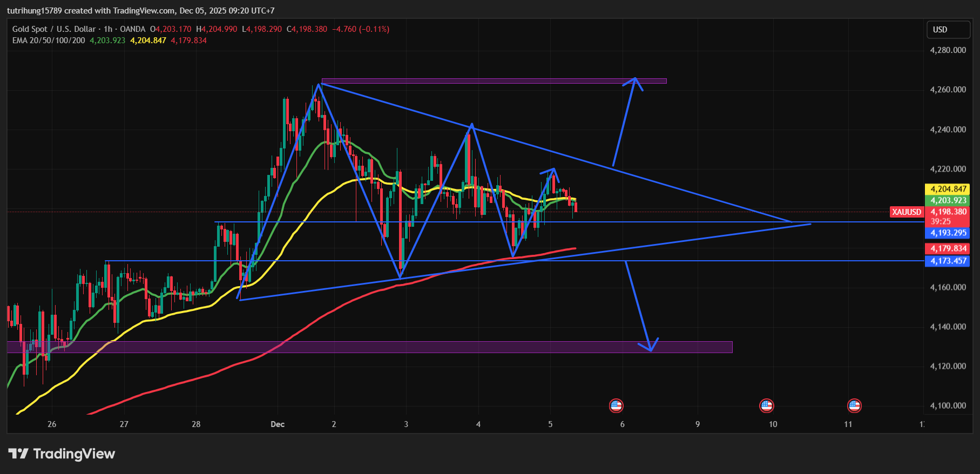Screen dimensions: 980x474
Task: Click the blue 4,193.295 horizontal line label
Action: click(x=948, y=233)
